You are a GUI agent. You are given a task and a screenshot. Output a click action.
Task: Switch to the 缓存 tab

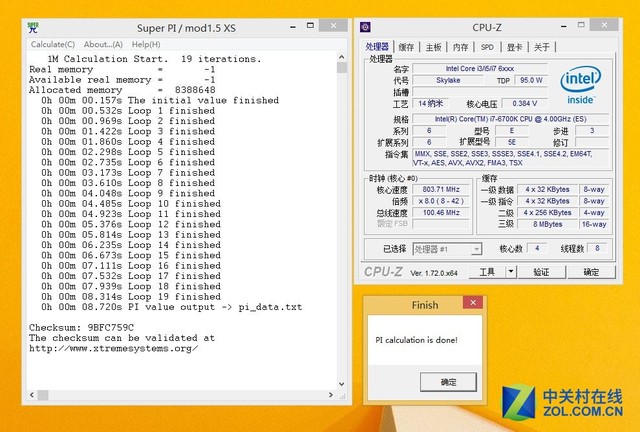click(x=406, y=47)
